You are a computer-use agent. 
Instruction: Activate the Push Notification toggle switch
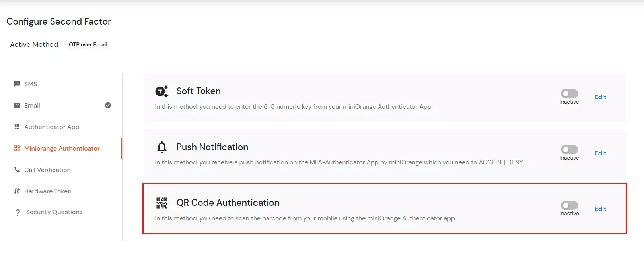569,150
